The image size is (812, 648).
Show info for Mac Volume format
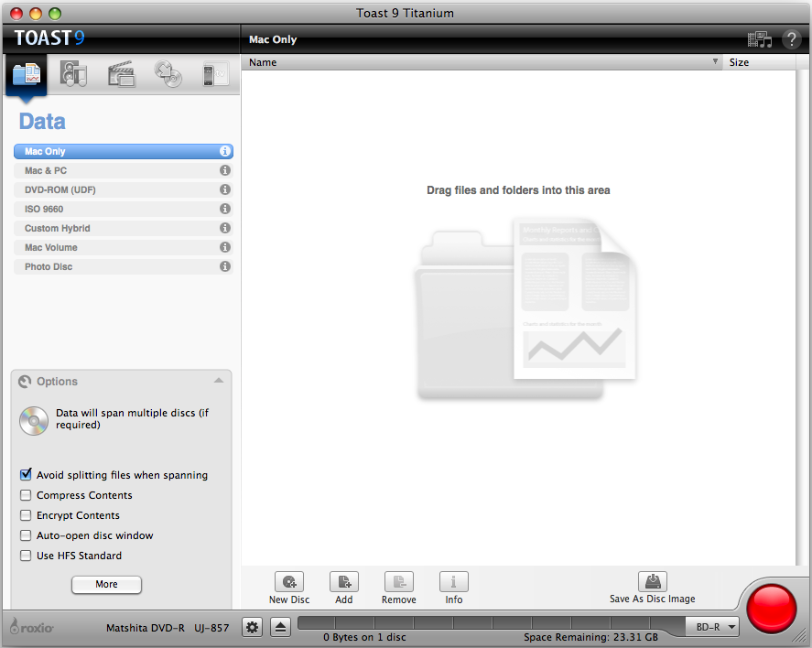[x=225, y=247]
